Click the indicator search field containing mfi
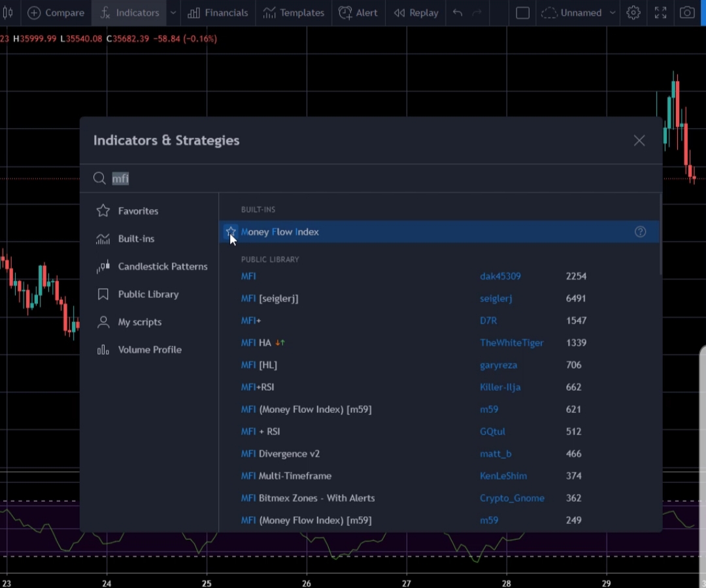The width and height of the screenshot is (706, 588). pyautogui.click(x=371, y=178)
